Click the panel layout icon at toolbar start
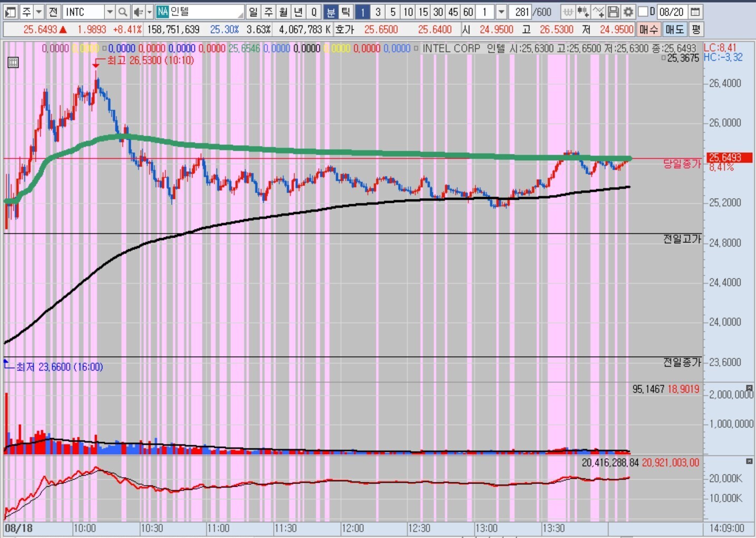756x538 pixels. click(11, 12)
